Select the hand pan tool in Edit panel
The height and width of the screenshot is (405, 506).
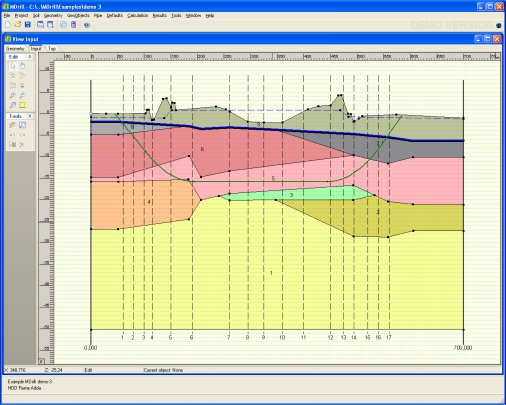pos(22,66)
